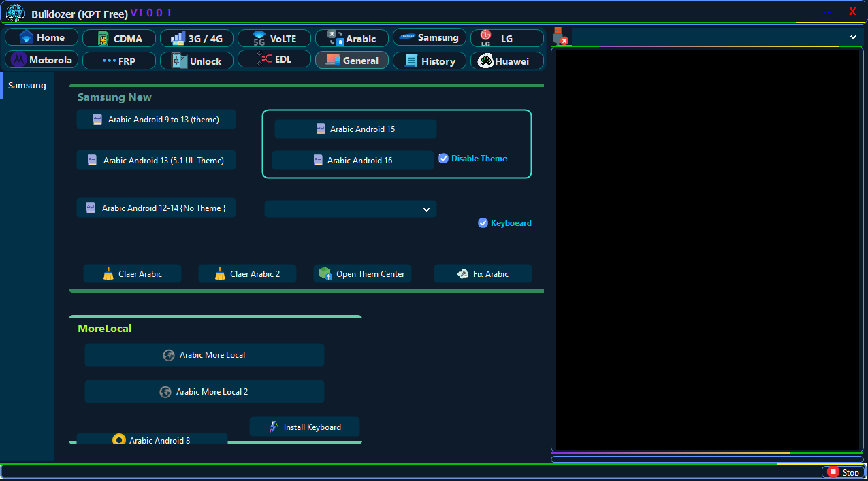Click the Open Them Center package icon
The image size is (868, 481).
tap(325, 274)
